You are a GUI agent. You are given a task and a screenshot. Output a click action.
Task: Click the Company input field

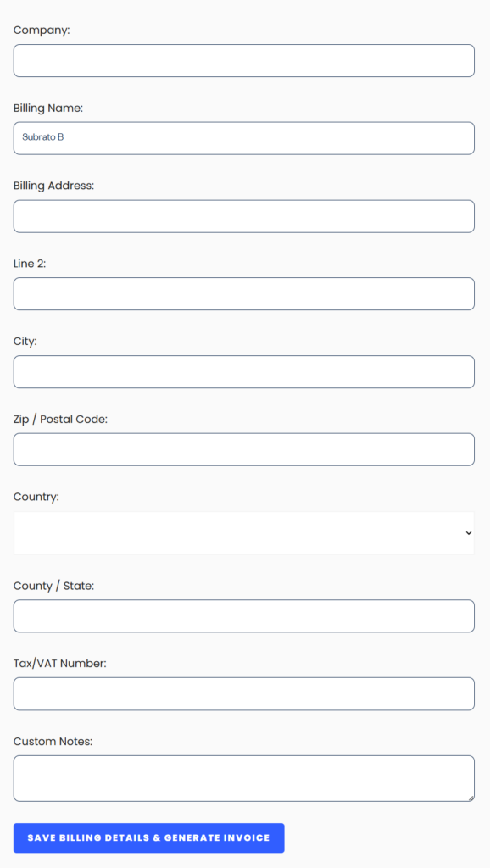[243, 60]
